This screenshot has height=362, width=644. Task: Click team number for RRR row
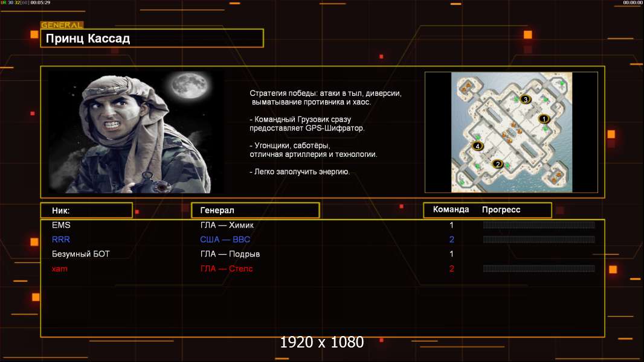pos(451,240)
